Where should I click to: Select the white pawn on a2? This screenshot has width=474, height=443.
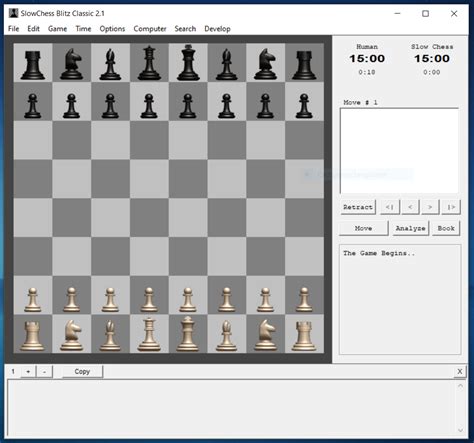click(33, 300)
